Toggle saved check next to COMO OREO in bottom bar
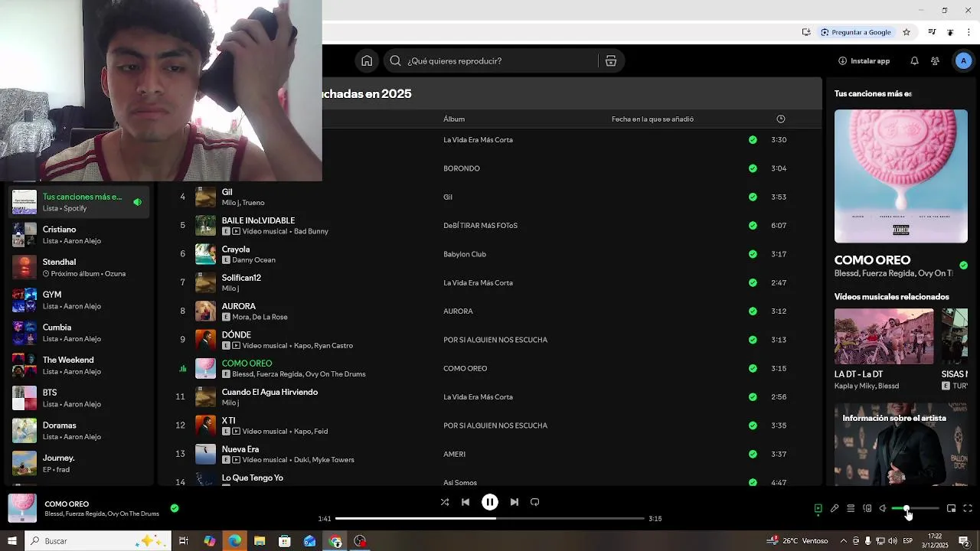Screen dimensions: 980x551 point(175,507)
